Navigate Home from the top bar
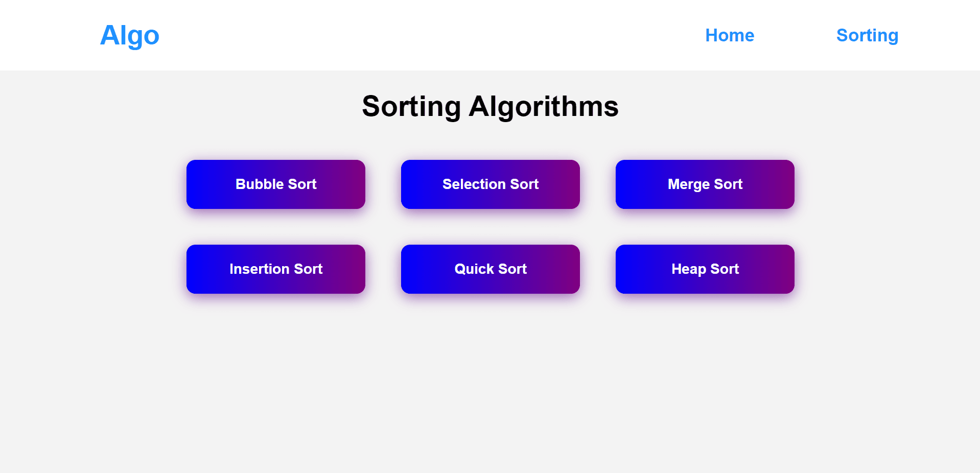Screen dimensions: 980x473 click(730, 35)
